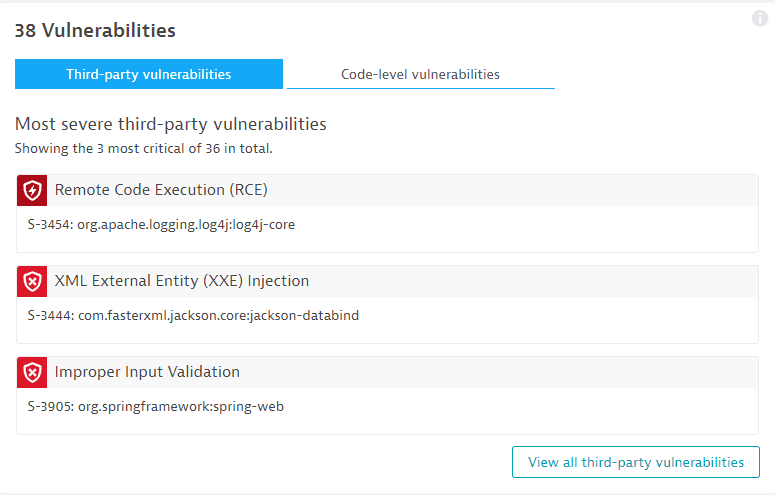Click the XXE vulnerability card body
775x495 pixels.
pyautogui.click(x=388, y=320)
